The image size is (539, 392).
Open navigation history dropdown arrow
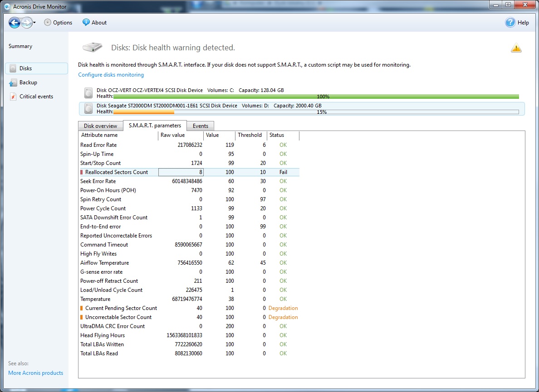pos(34,23)
